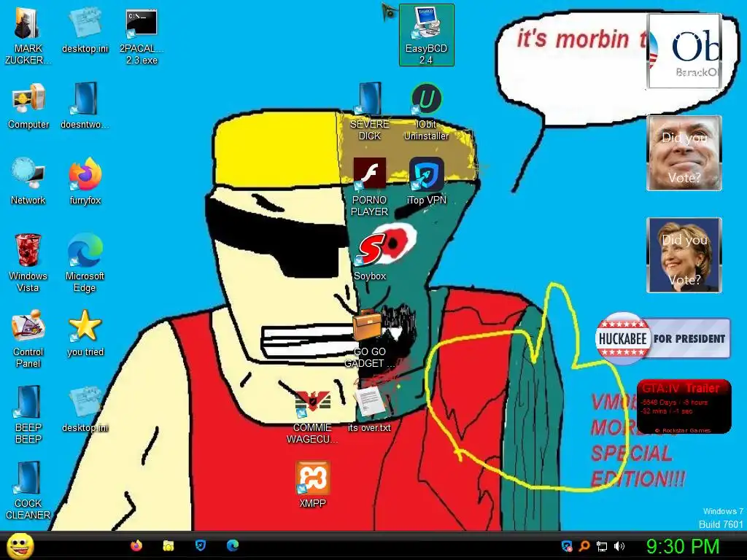This screenshot has width=747, height=560.
Task: Click the volume speaker tray icon
Action: point(619,546)
